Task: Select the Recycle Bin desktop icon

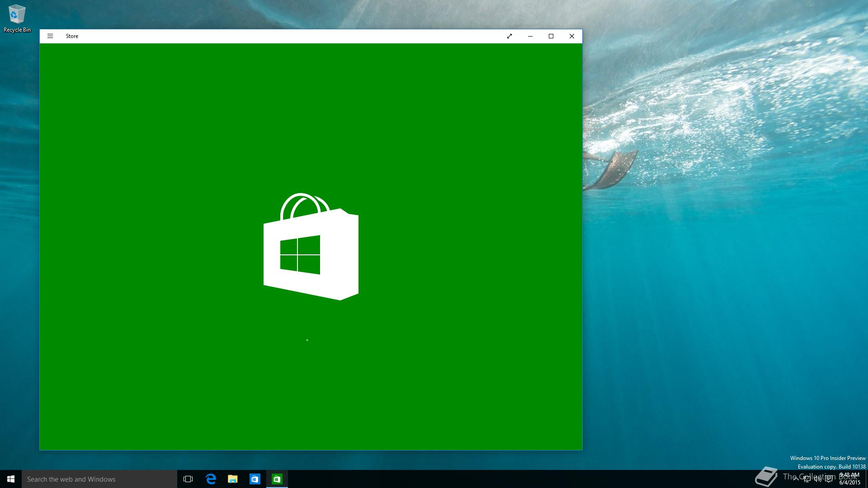Action: click(17, 19)
